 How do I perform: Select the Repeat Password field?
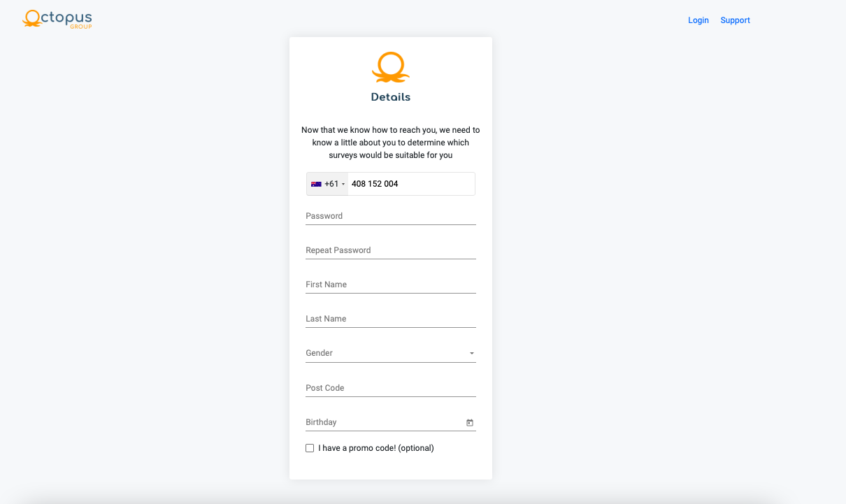[391, 250]
